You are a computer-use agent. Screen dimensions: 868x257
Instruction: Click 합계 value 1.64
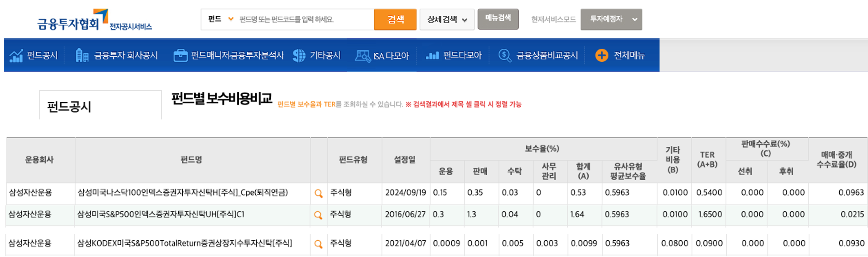coord(577,214)
